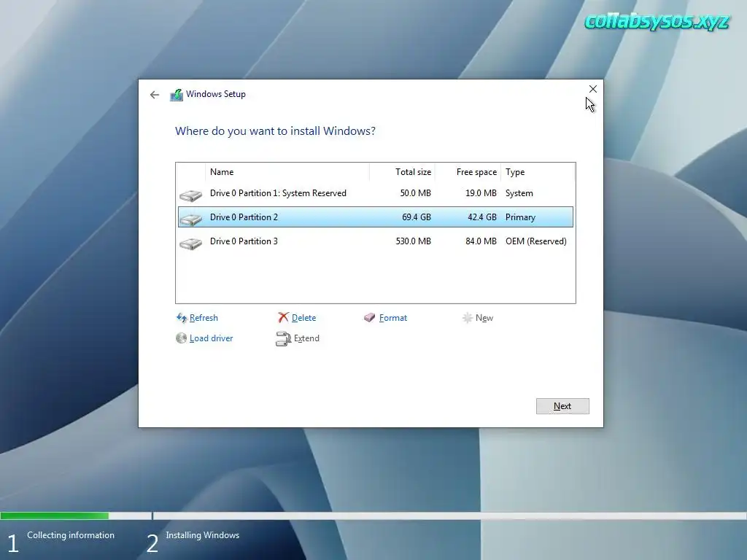Click the red X Delete icon
747x560 pixels.
point(284,318)
